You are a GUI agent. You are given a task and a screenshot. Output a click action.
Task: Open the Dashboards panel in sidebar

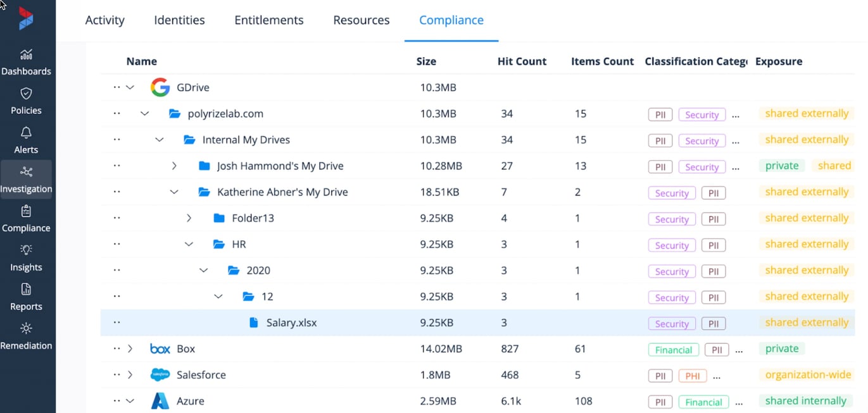[x=26, y=62]
